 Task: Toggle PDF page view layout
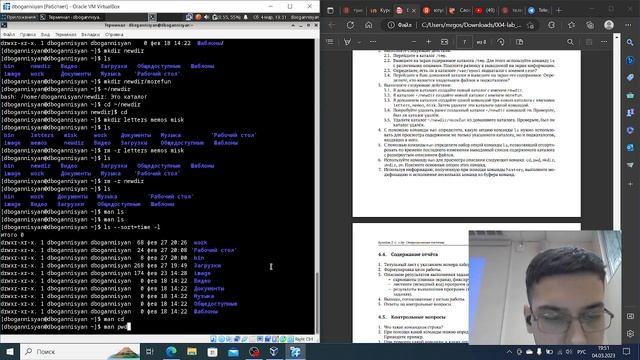point(519,42)
